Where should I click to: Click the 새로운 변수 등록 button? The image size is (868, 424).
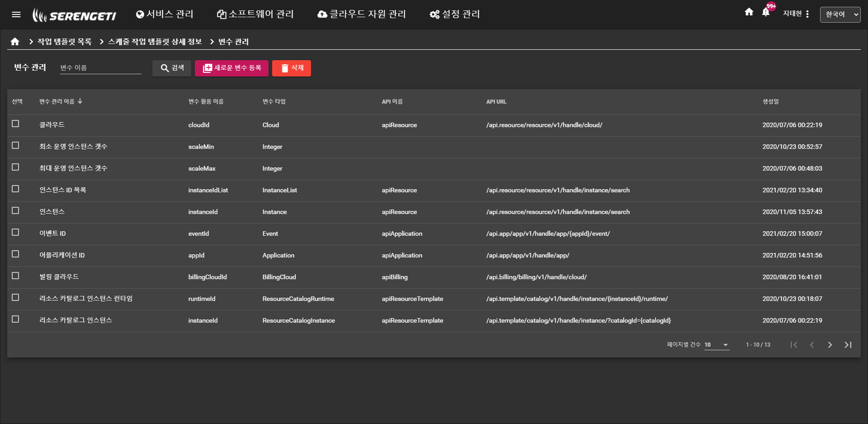point(231,68)
